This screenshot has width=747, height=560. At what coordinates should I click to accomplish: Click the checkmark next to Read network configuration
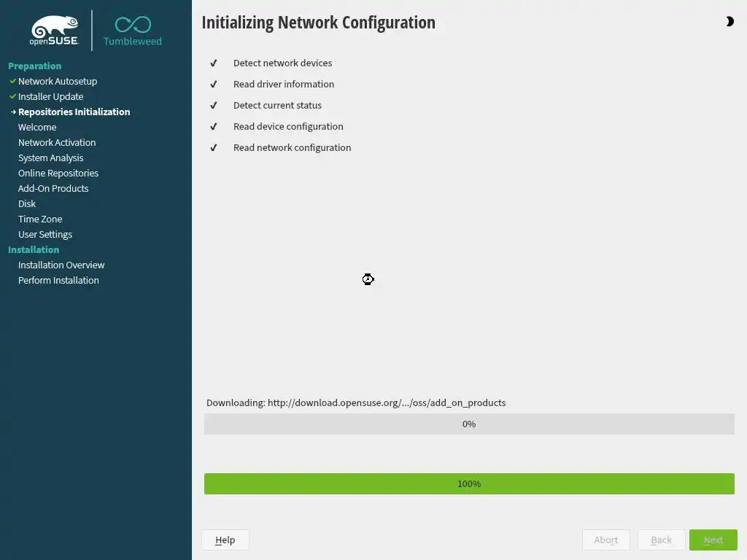[214, 148]
